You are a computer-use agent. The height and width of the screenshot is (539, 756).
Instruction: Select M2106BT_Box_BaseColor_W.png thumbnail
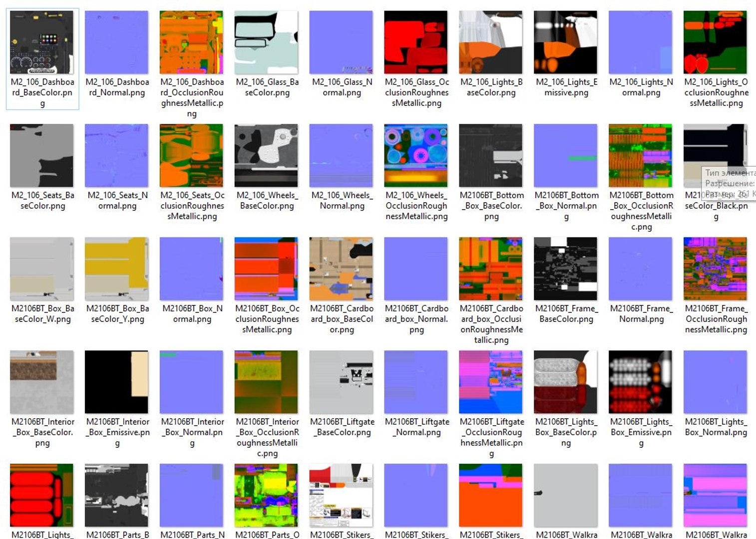(42, 269)
